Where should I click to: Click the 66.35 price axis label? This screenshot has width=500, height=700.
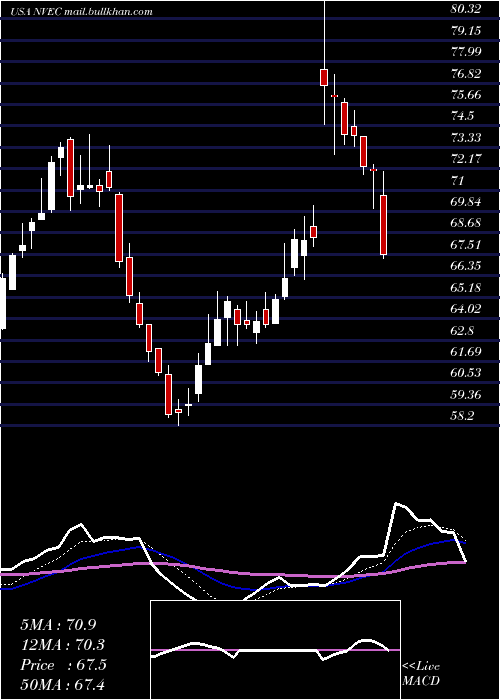(466, 266)
